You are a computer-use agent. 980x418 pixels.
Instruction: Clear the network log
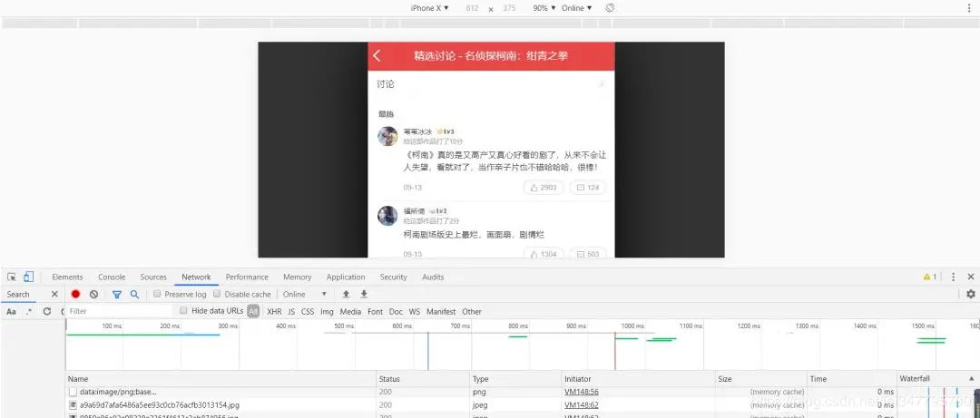pyautogui.click(x=93, y=295)
